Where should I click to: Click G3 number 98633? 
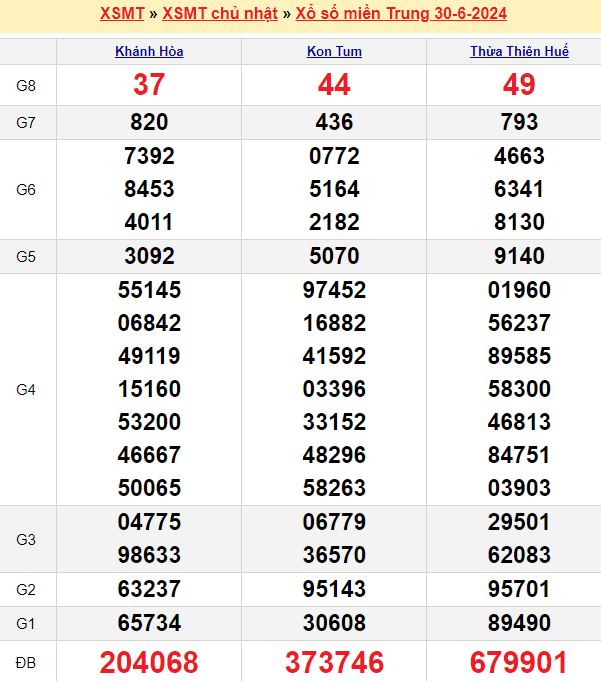pyautogui.click(x=149, y=555)
